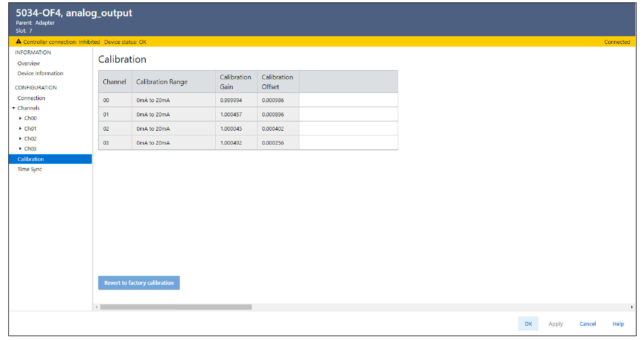Expand the Ch01 channel node
This screenshot has width=644, height=340.
pyautogui.click(x=20, y=129)
